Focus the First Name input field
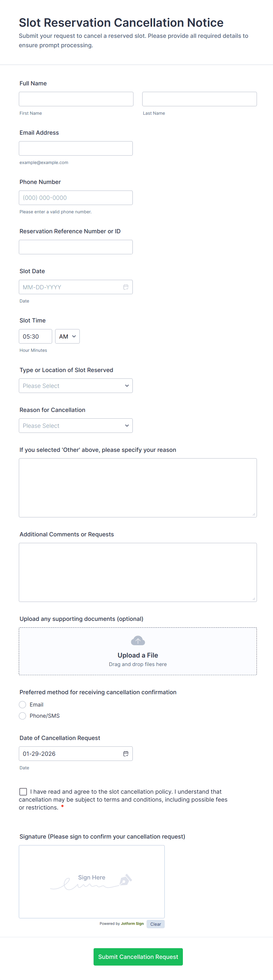273x980 pixels. [x=76, y=99]
